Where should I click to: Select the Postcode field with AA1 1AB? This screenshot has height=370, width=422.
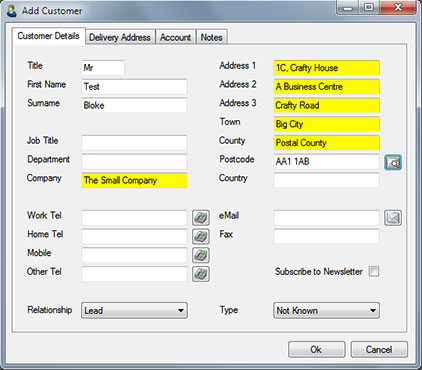coord(326,162)
